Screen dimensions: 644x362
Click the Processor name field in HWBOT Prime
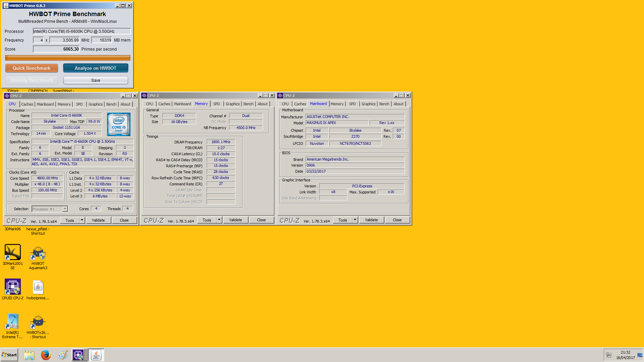[82, 31]
